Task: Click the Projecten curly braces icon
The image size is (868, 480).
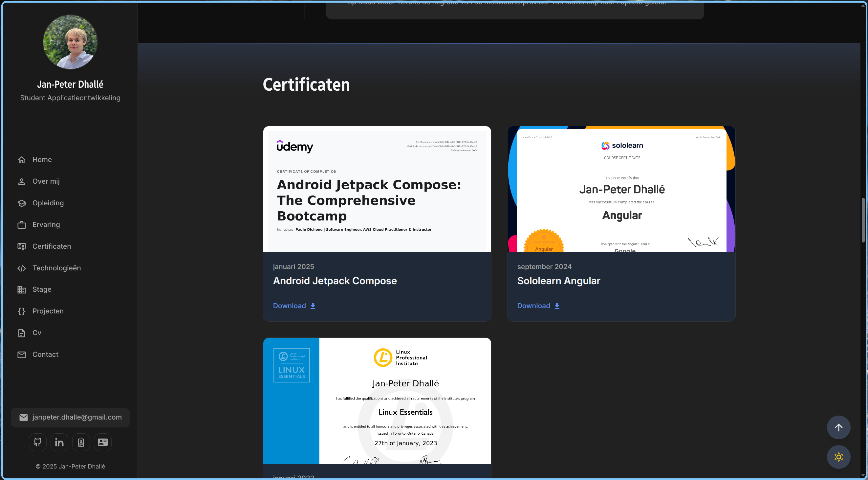Action: click(x=22, y=311)
